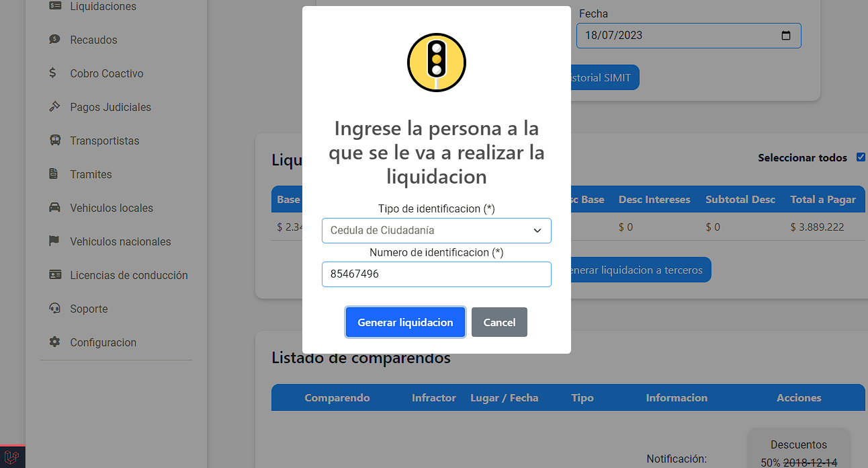Click the Pagos Judiciales gavel icon
868x468 pixels.
(x=54, y=107)
